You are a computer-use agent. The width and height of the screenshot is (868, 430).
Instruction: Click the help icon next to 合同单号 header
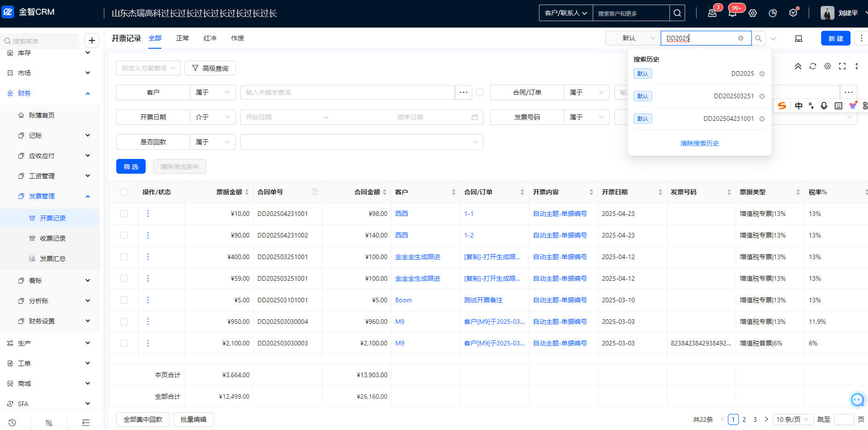[x=315, y=192]
